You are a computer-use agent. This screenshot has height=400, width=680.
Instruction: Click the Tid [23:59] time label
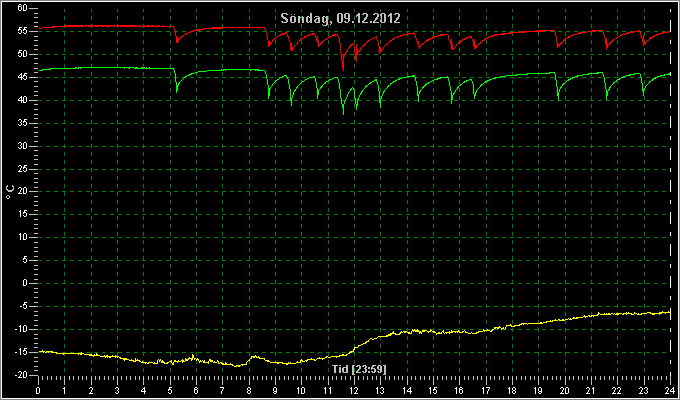point(359,369)
